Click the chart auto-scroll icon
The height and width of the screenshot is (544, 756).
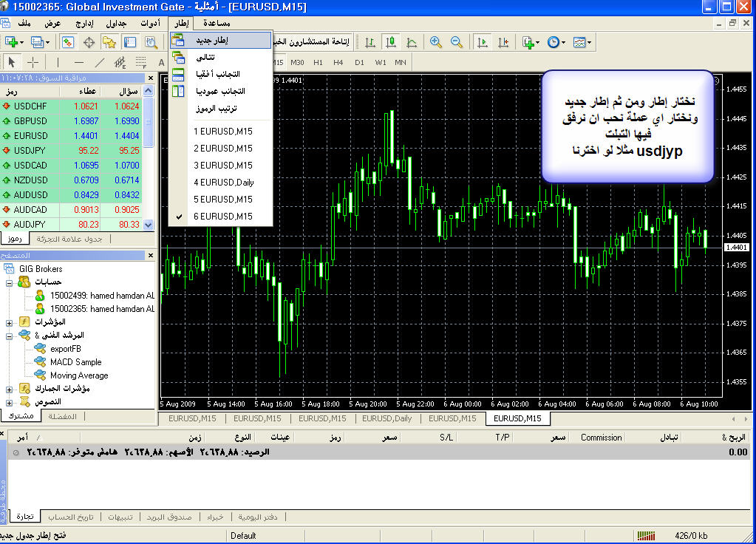tap(483, 43)
